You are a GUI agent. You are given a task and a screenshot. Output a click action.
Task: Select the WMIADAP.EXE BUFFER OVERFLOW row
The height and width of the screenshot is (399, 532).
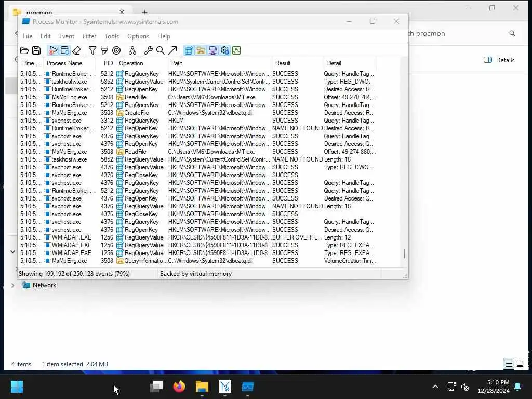click(x=198, y=237)
